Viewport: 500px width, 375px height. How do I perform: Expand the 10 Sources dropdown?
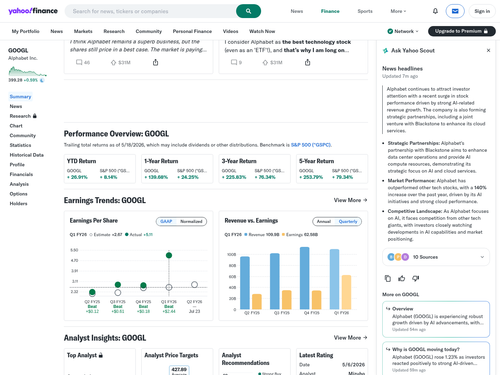click(x=436, y=257)
